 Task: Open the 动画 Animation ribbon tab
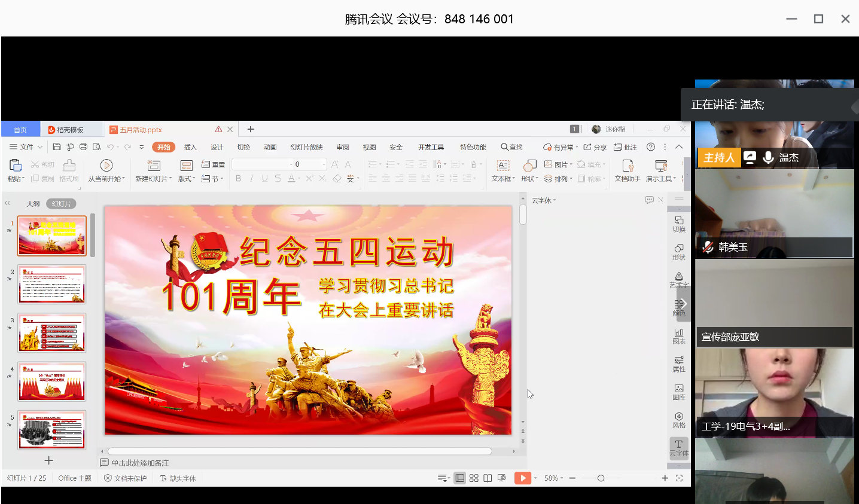click(270, 147)
